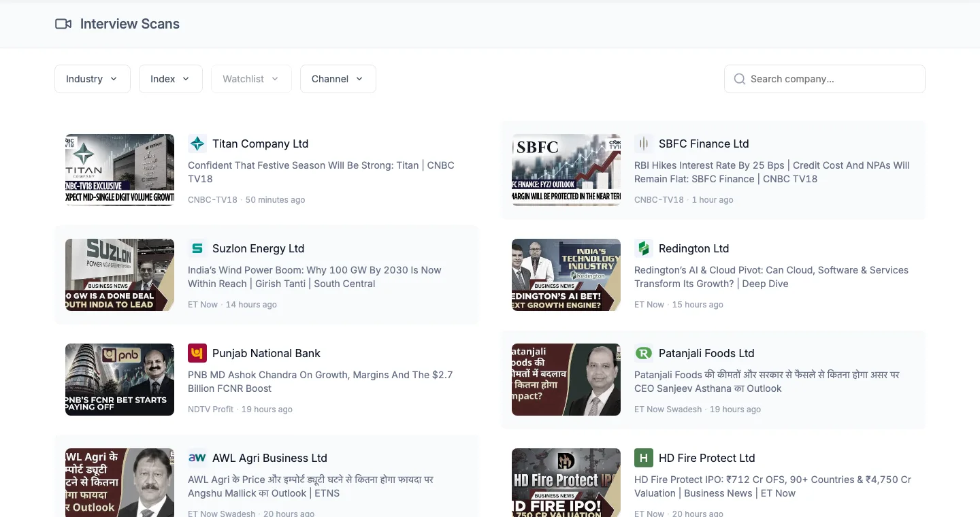980x517 pixels.
Task: Click 'RBI Hikes Interest Rate By 25 Bps' headline
Action: coord(772,172)
